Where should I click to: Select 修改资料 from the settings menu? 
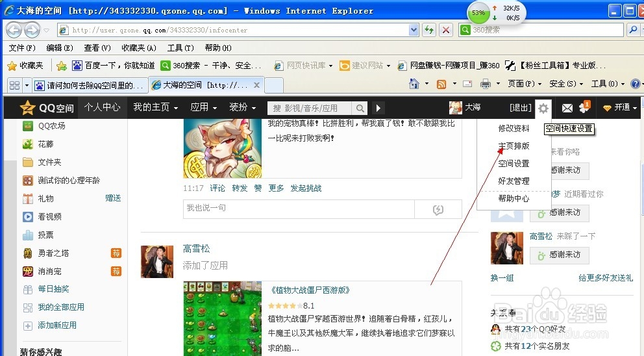(514, 128)
